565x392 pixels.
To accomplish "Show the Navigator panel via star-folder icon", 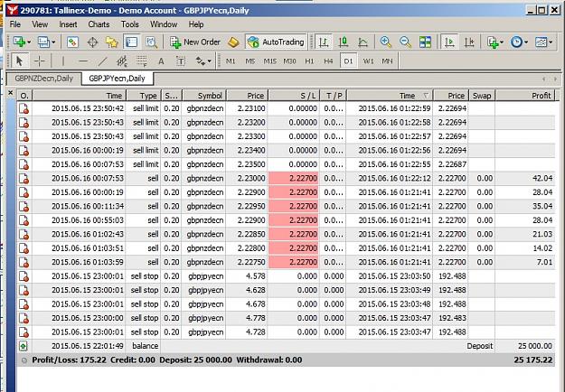I will pos(112,42).
